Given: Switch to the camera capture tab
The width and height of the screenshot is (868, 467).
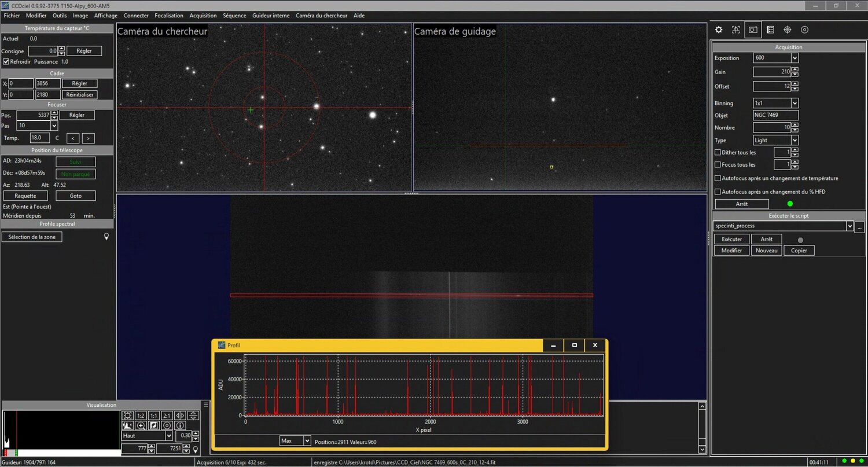Looking at the screenshot, I should tap(753, 30).
